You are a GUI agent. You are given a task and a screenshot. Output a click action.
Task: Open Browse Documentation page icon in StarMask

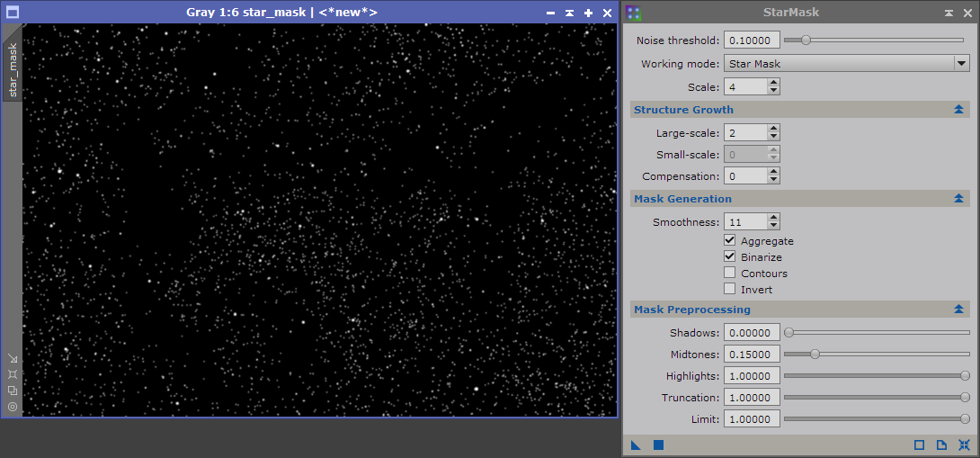tap(941, 445)
